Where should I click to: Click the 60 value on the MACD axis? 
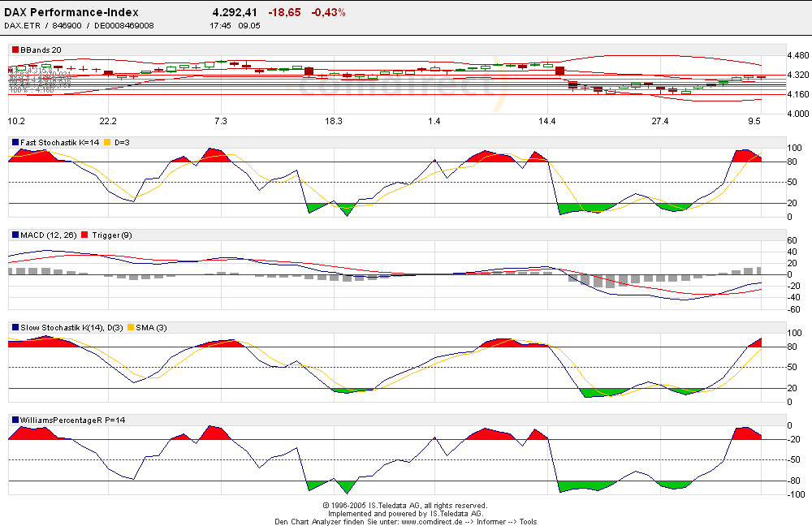792,240
